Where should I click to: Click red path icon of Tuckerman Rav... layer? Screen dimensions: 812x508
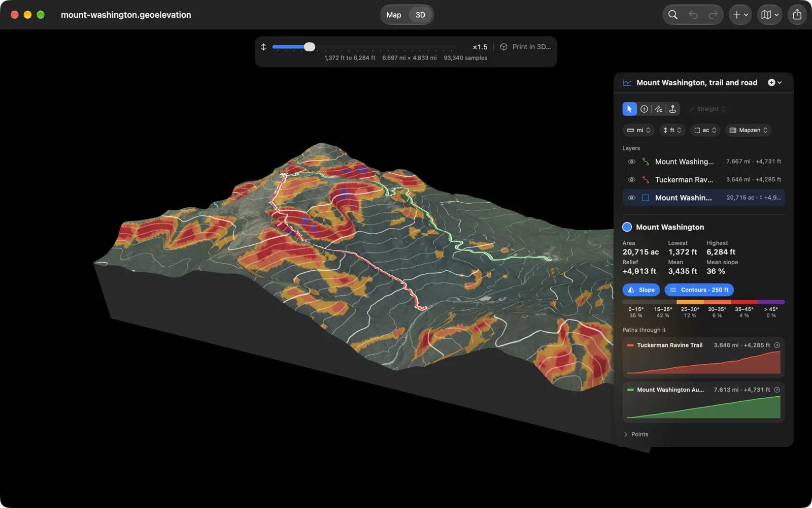[646, 180]
